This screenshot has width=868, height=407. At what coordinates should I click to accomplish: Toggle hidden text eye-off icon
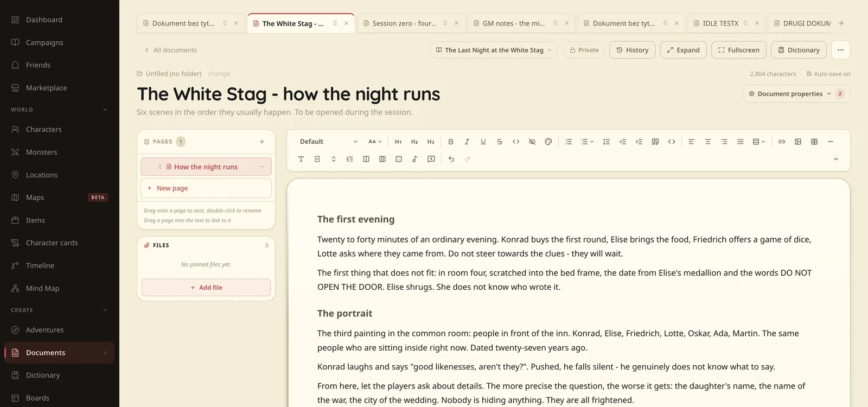pyautogui.click(x=532, y=142)
